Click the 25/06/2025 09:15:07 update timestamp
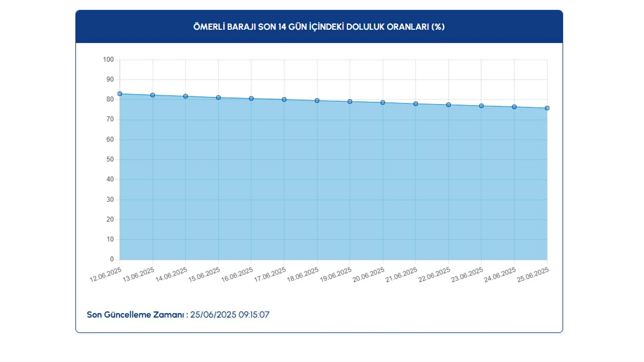Viewport: 644px width, 362px height. (x=230, y=315)
